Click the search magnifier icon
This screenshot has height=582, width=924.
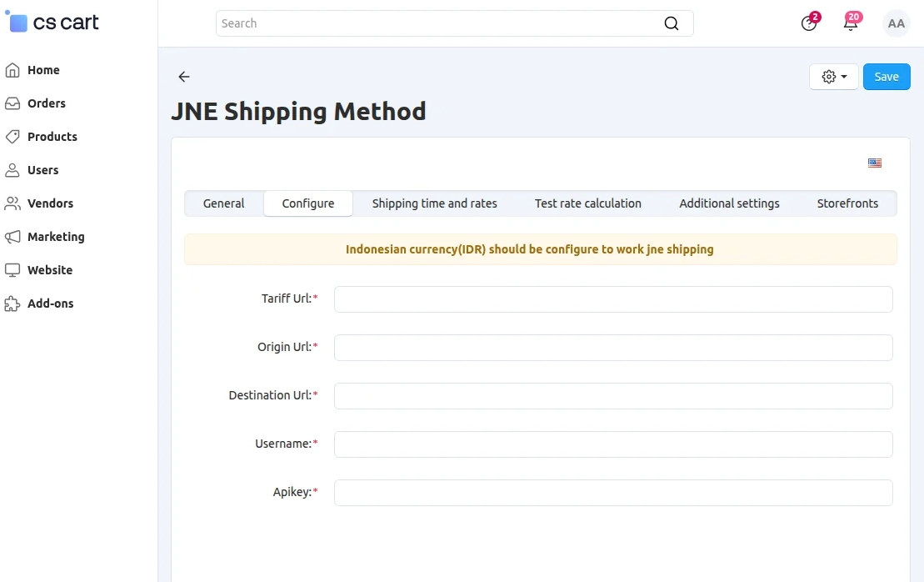click(672, 23)
